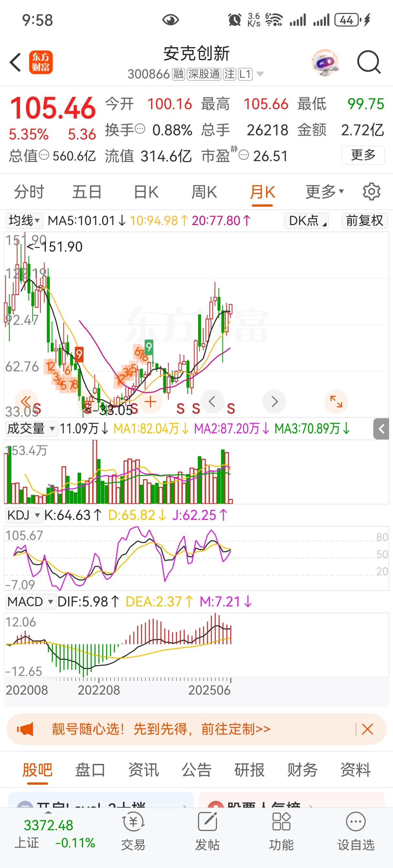The width and height of the screenshot is (393, 868).
Task: Open the 均线 indicator dropdown
Action: (24, 221)
